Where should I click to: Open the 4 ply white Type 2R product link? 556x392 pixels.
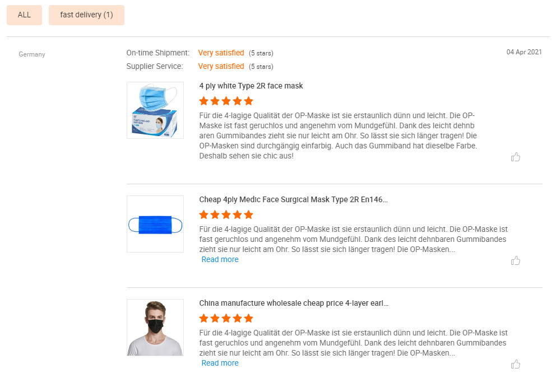click(251, 86)
